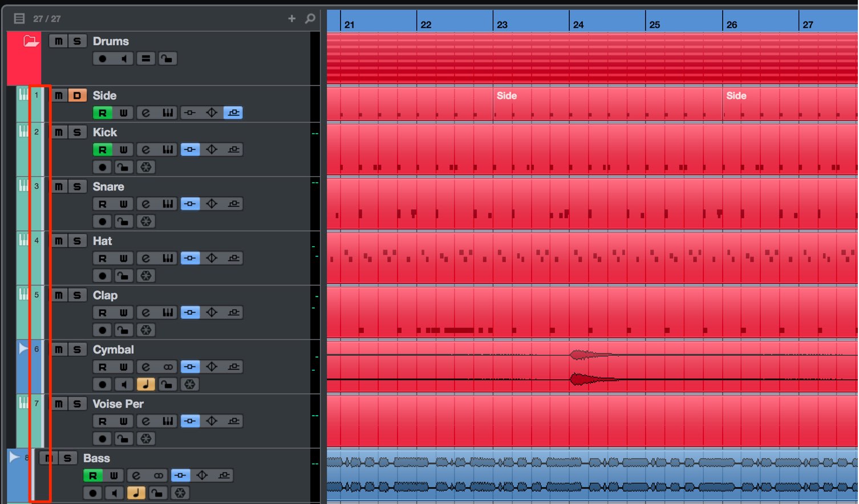Solo the Bass track

pyautogui.click(x=67, y=458)
